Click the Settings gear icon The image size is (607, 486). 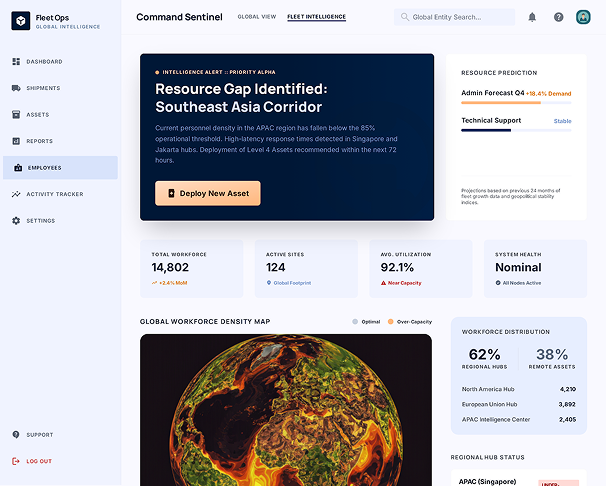pyautogui.click(x=16, y=221)
